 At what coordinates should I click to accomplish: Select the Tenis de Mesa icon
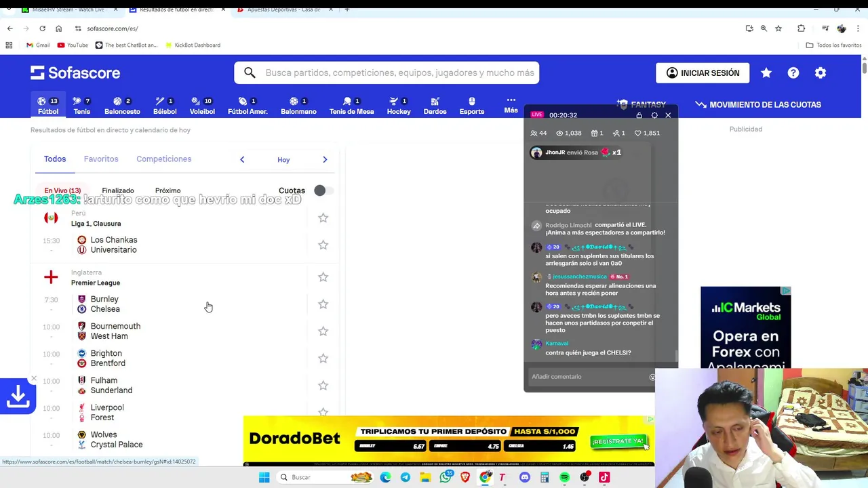coord(351,106)
